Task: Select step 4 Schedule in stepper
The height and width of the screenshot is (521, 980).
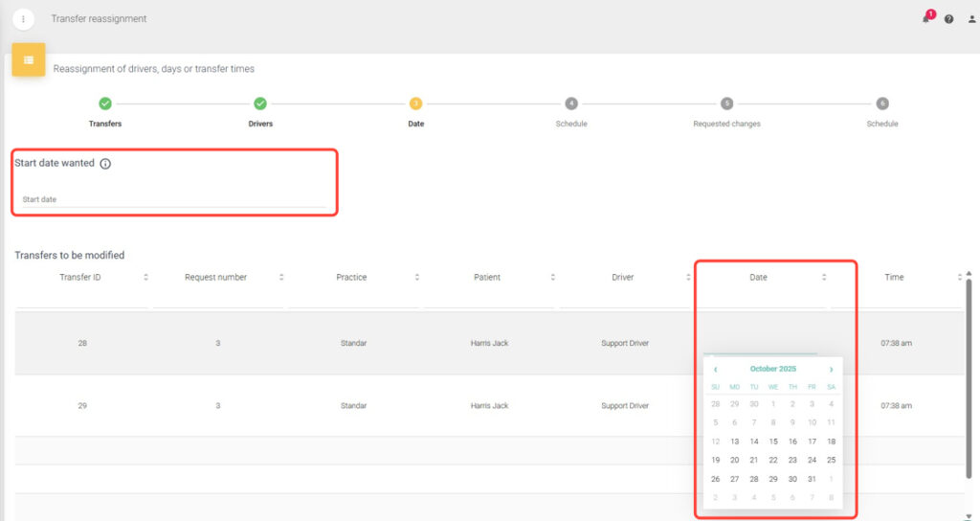Action: (x=571, y=103)
